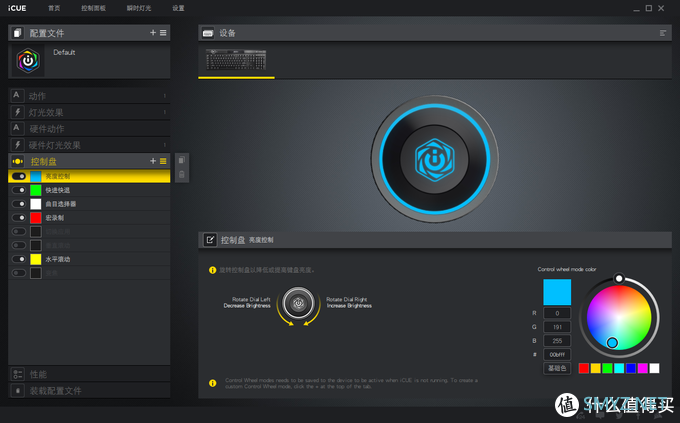Viewport: 680px width, 423px height.
Task: Expand the 硬件动作 hardware actions section
Action: (x=89, y=129)
